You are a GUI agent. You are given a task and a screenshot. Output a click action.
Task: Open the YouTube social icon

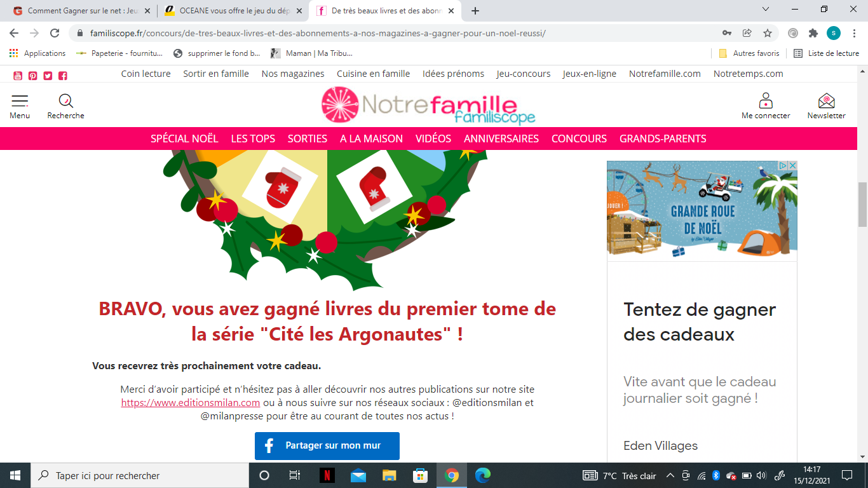[x=18, y=76]
